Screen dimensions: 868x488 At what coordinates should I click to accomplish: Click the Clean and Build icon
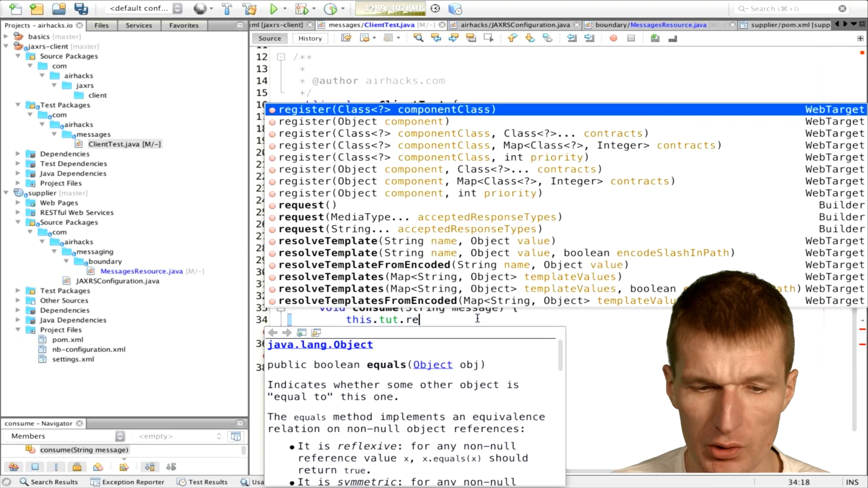(x=249, y=9)
